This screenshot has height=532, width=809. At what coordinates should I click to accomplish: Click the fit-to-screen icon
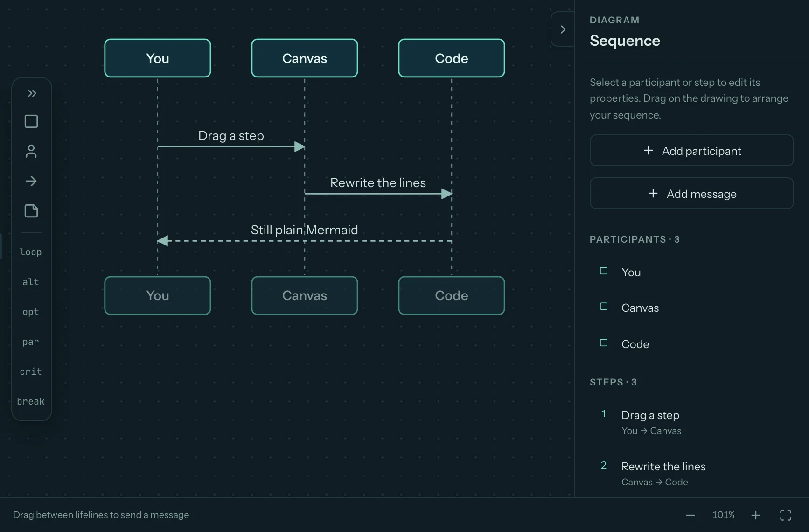point(786,515)
